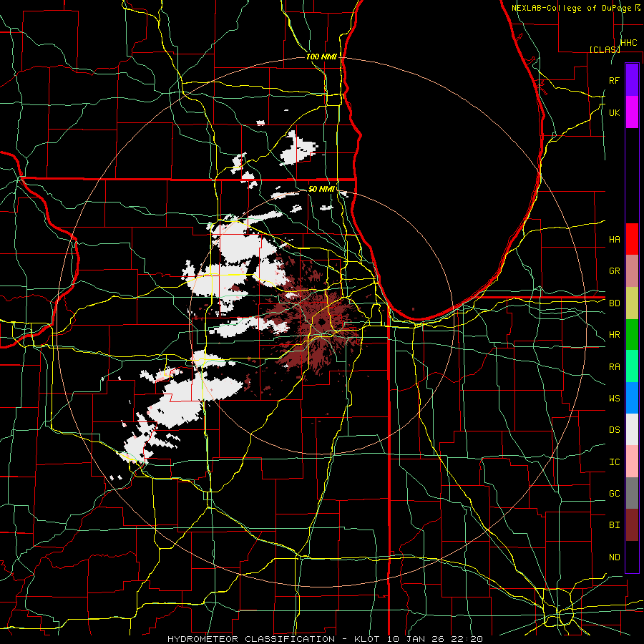Click the HR legend label
This screenshot has height=644, width=644.
(x=615, y=335)
